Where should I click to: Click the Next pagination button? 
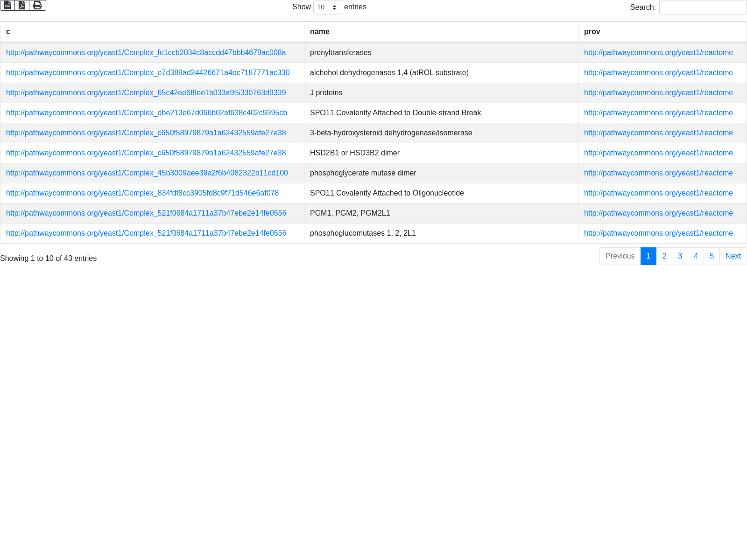pos(733,256)
